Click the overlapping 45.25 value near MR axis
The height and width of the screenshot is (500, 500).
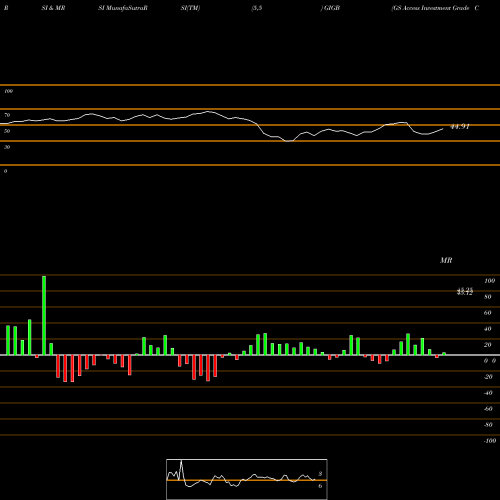[x=465, y=290]
